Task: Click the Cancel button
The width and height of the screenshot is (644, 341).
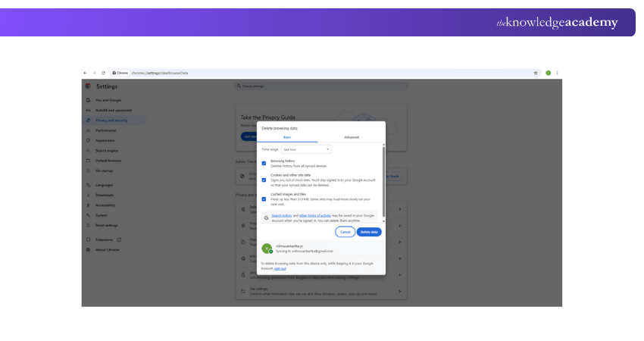Action: pos(345,232)
